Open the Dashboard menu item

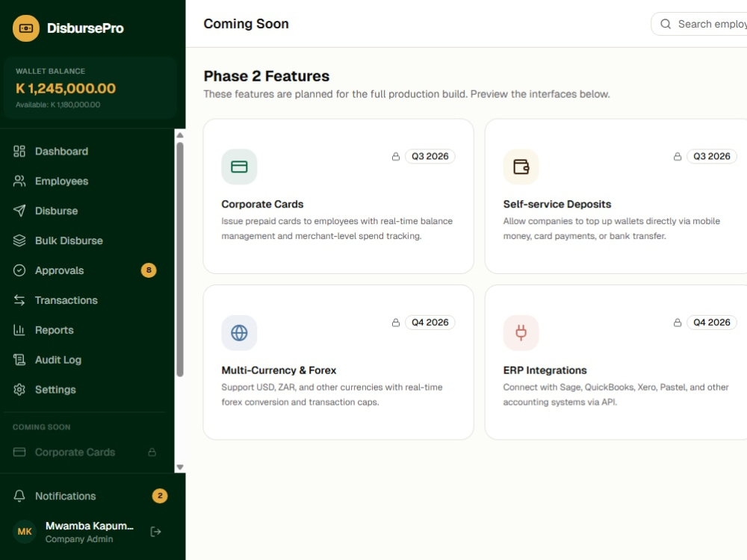85,152
